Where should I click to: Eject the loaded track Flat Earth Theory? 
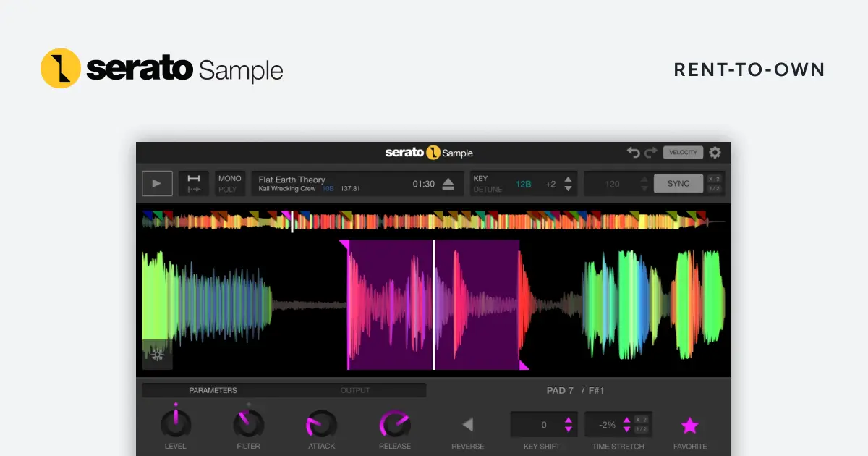click(x=448, y=184)
